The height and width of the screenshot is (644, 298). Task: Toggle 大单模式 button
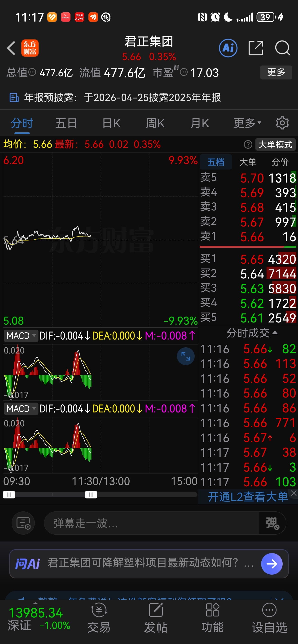275,144
